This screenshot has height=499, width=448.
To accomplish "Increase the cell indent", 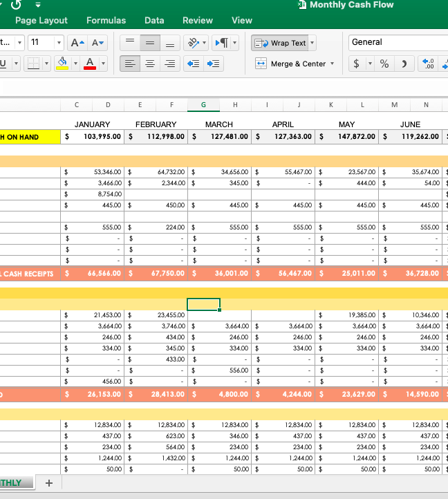I will [x=214, y=64].
